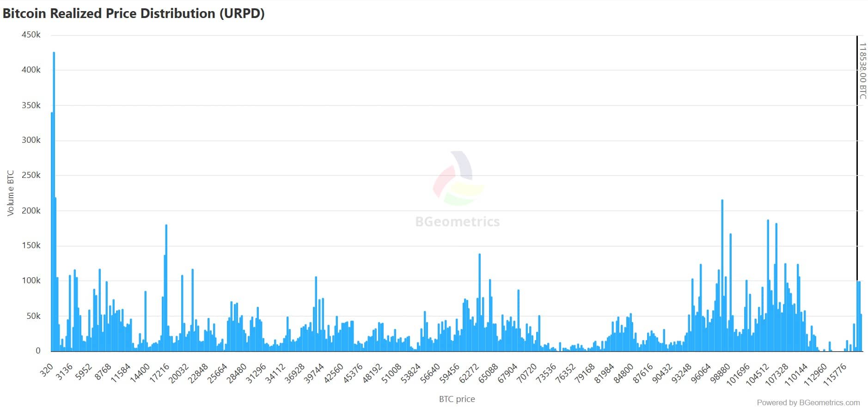Click the x-axis label 110144
The width and height of the screenshot is (868, 408).
coord(796,375)
